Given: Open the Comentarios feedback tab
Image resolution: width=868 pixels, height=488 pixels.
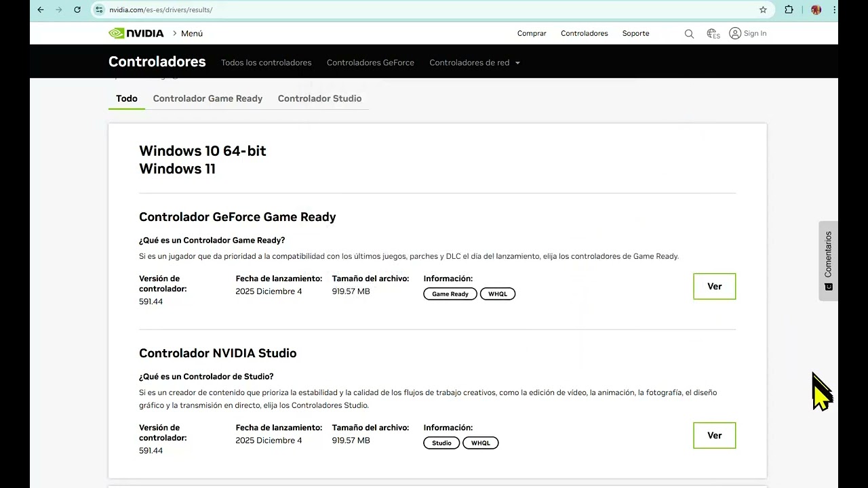Looking at the screenshot, I should (828, 261).
